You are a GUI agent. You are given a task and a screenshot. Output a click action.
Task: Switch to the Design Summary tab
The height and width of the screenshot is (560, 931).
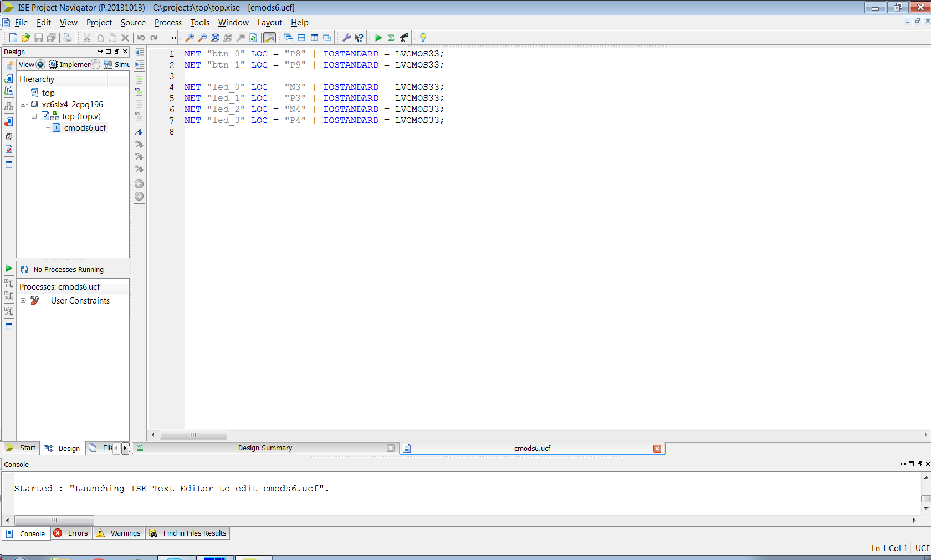click(x=265, y=448)
